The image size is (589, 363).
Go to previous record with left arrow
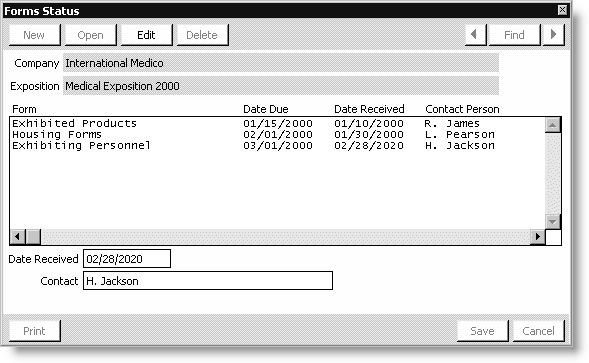tap(476, 35)
